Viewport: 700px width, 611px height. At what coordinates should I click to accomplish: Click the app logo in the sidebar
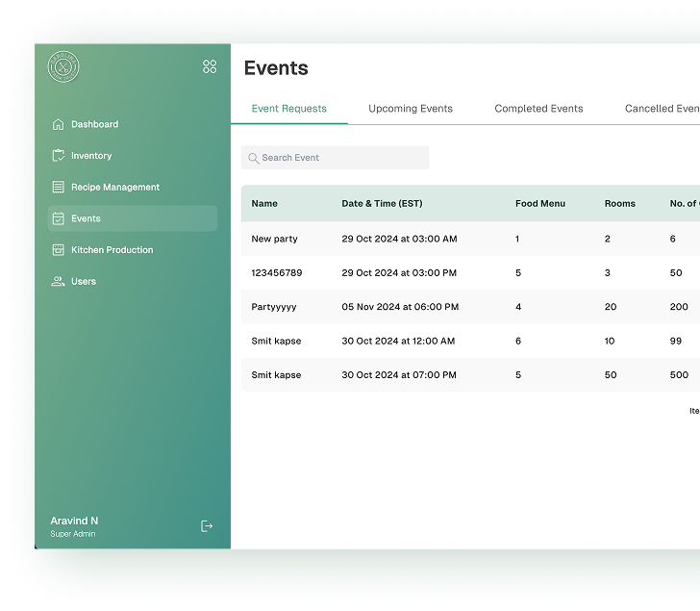[63, 67]
